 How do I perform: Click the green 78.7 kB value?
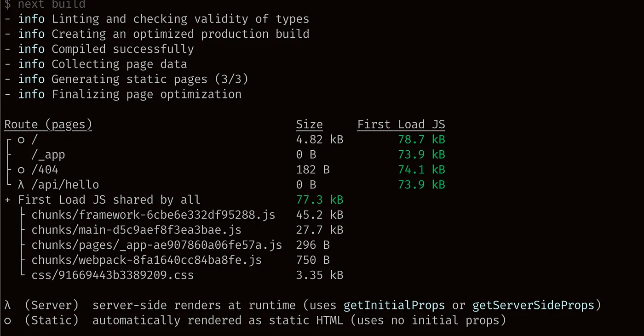pos(421,140)
